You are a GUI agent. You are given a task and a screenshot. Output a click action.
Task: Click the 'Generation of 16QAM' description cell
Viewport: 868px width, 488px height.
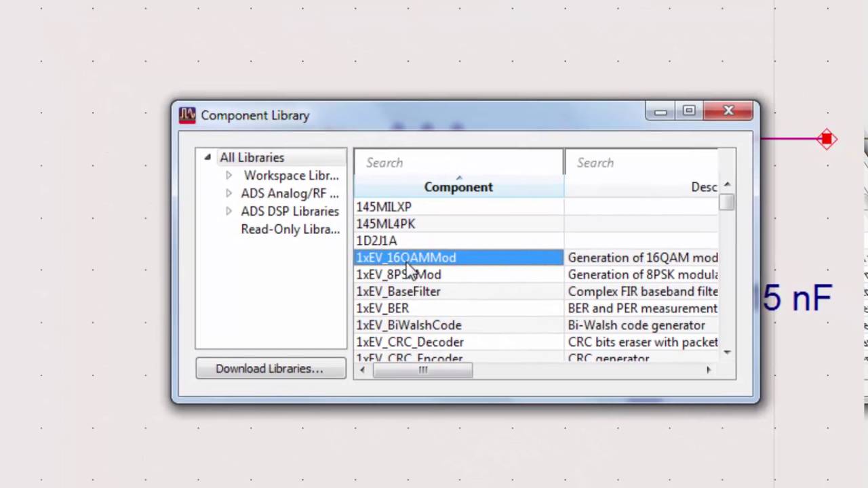point(642,258)
